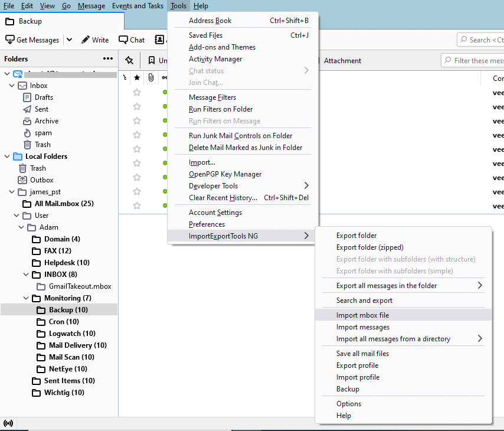Open the Write message composer icon

pos(86,40)
